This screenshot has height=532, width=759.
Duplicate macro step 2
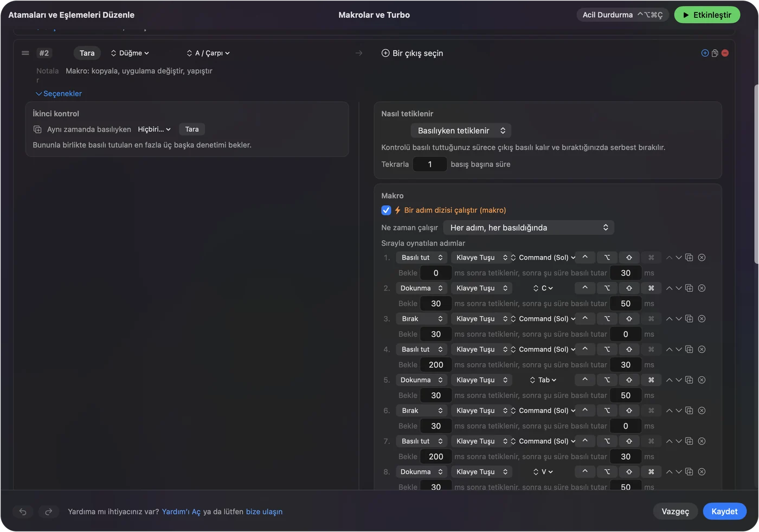click(689, 288)
